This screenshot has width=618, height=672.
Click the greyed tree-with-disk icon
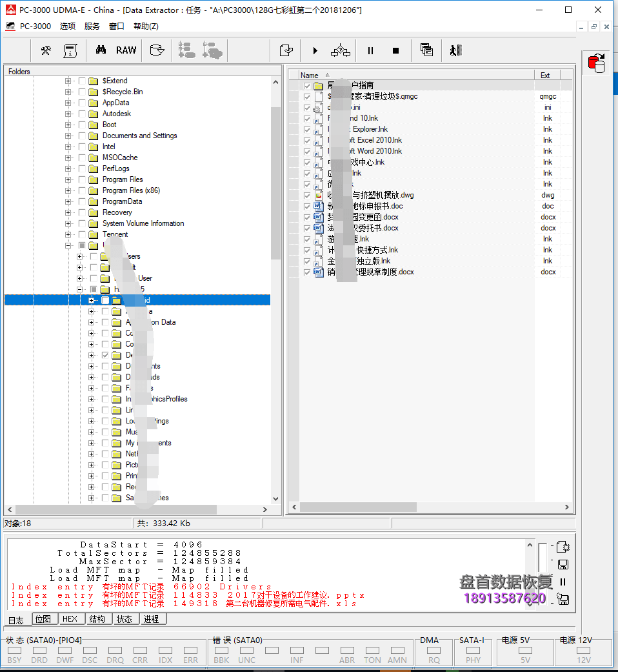coord(212,50)
